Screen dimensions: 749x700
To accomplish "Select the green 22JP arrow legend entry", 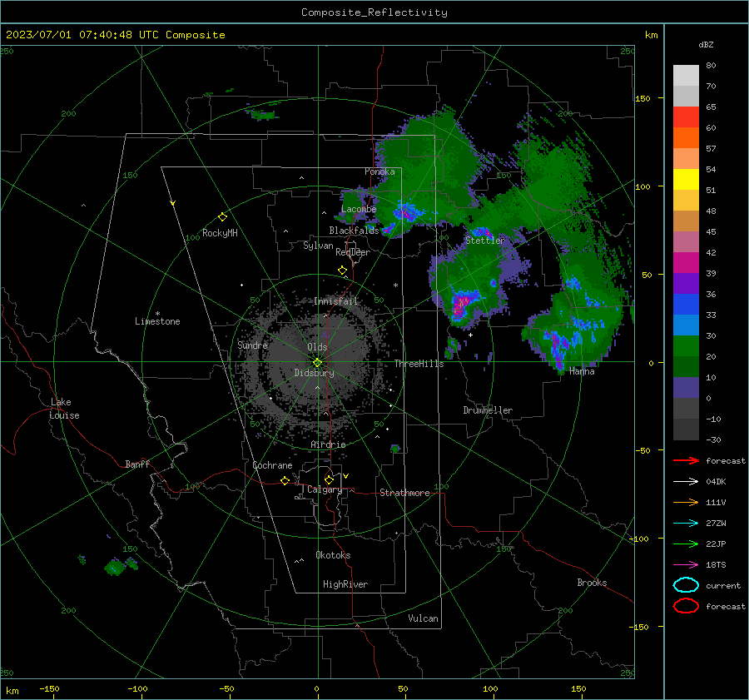I will pos(686,544).
